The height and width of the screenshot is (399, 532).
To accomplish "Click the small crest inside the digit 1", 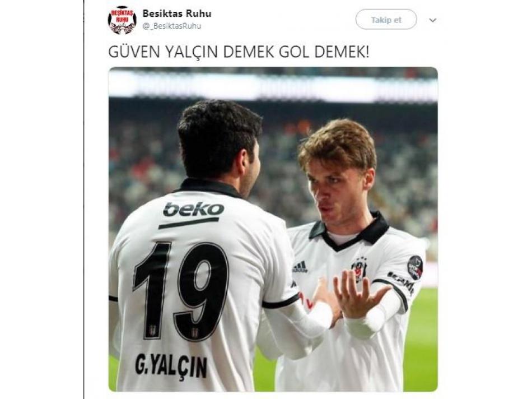I will click(x=152, y=330).
